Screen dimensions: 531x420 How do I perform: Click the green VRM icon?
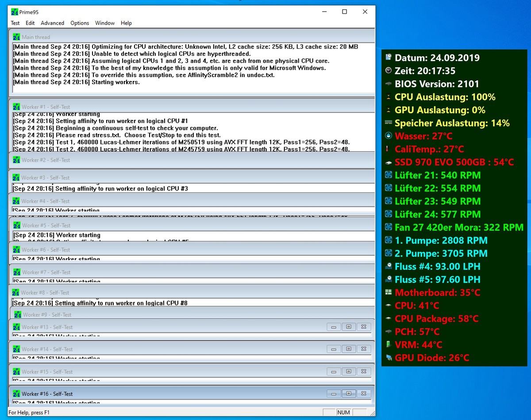pyautogui.click(x=389, y=344)
